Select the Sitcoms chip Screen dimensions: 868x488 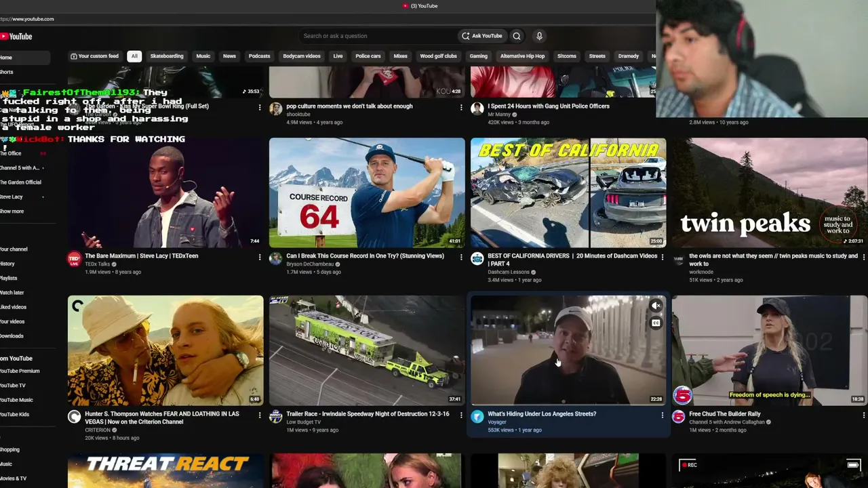(567, 56)
